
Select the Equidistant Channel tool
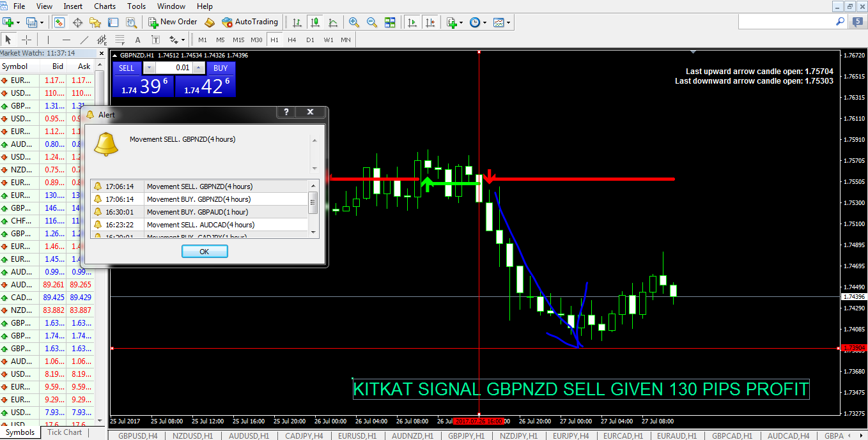point(102,40)
